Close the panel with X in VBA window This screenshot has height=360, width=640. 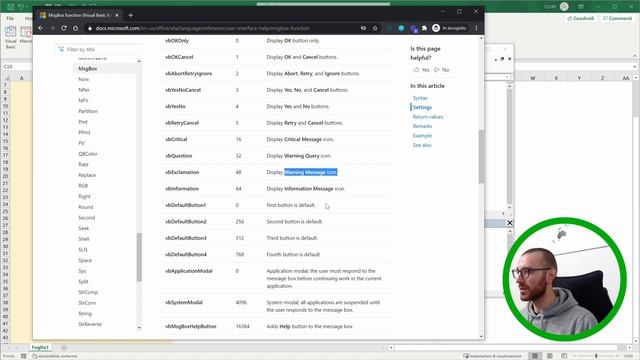tap(509, 223)
